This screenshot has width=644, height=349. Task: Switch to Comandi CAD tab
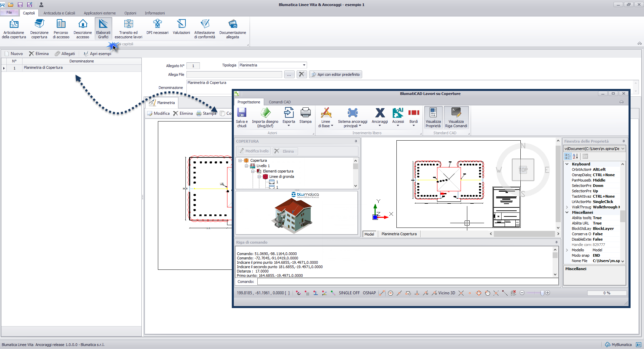280,102
